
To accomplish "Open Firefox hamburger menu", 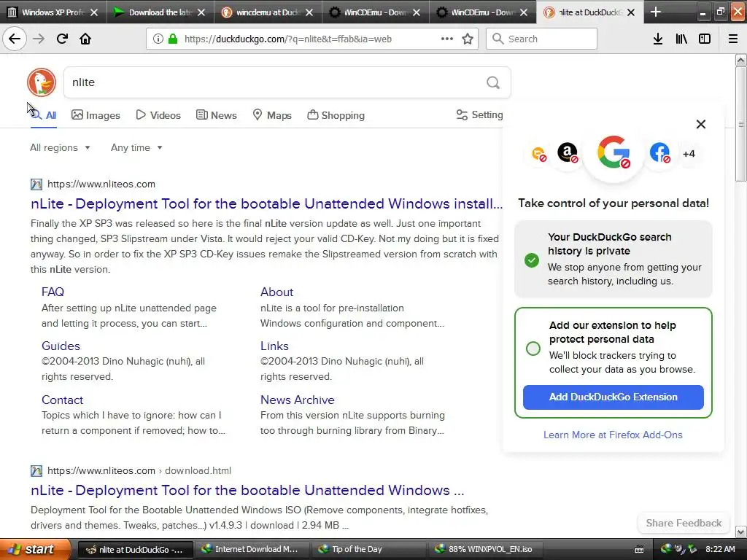I will pyautogui.click(x=733, y=39).
